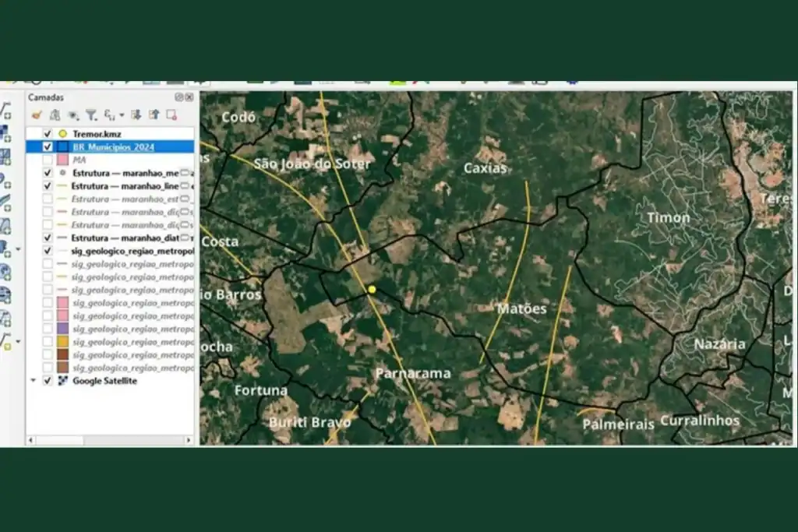Select the Filter Legend icon

click(x=90, y=114)
